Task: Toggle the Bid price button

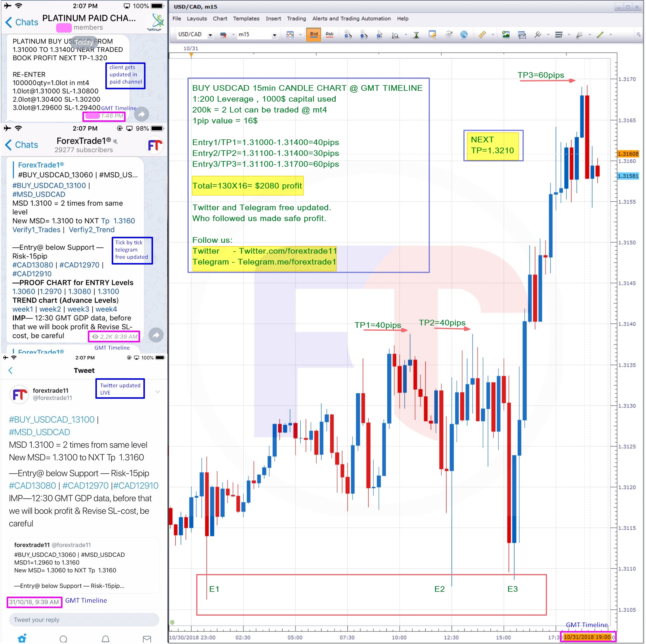Action: [x=313, y=34]
